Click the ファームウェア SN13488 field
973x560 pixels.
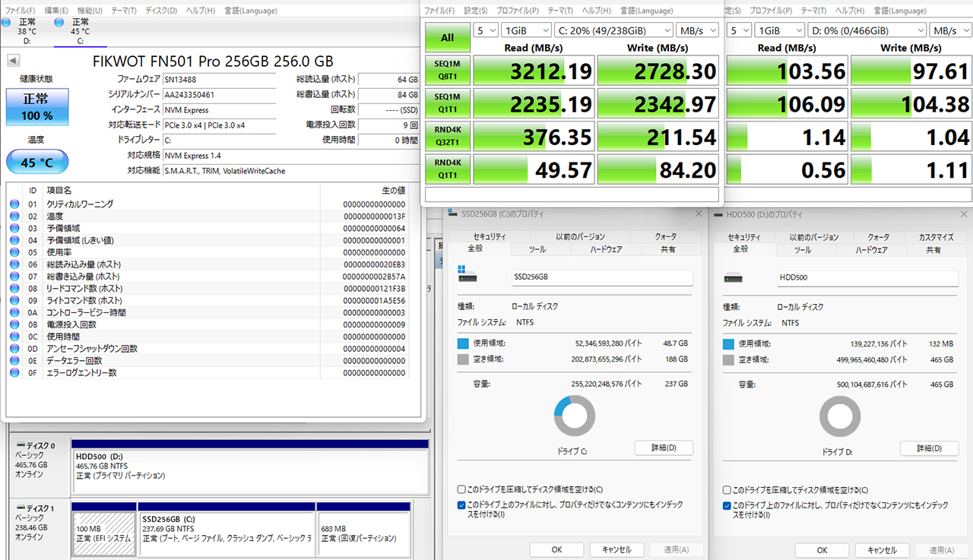[x=219, y=80]
